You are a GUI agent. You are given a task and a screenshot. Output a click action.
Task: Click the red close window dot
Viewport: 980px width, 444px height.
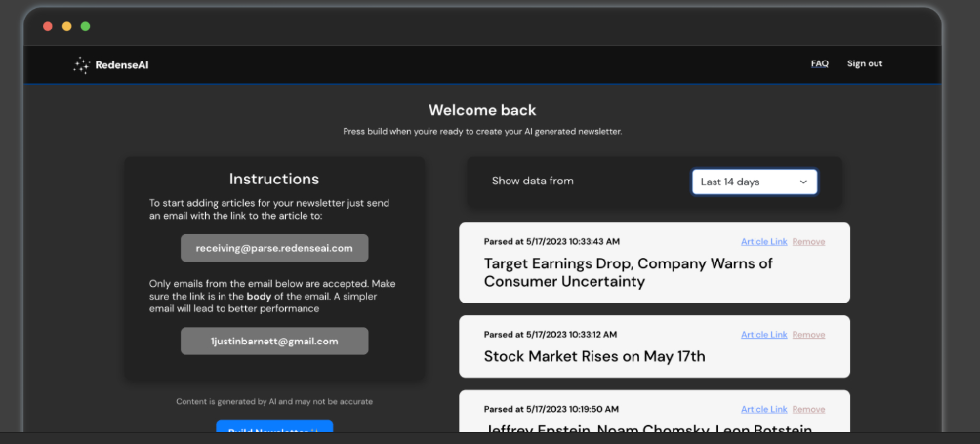48,26
